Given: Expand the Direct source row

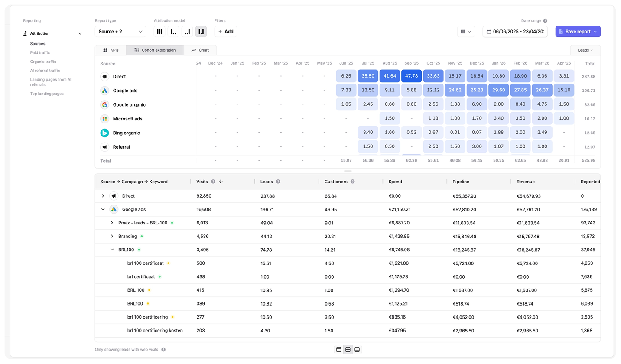Looking at the screenshot, I should click(x=103, y=196).
